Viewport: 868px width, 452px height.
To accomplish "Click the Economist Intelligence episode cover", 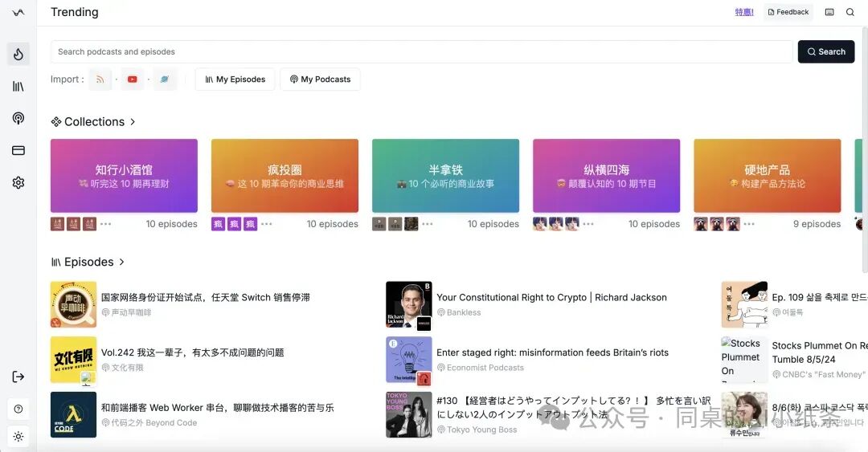I will 408,360.
